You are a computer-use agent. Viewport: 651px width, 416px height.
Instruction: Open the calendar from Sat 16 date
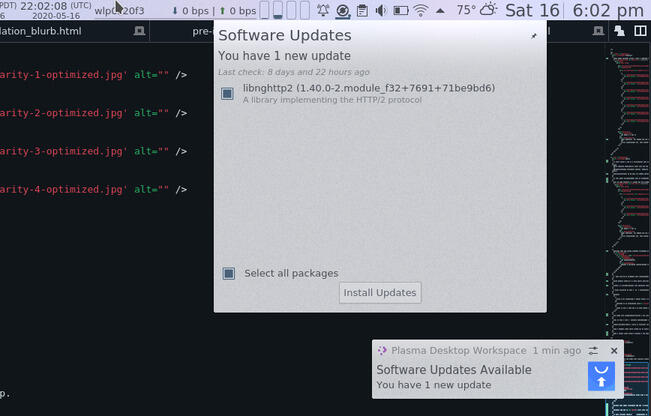click(x=532, y=10)
